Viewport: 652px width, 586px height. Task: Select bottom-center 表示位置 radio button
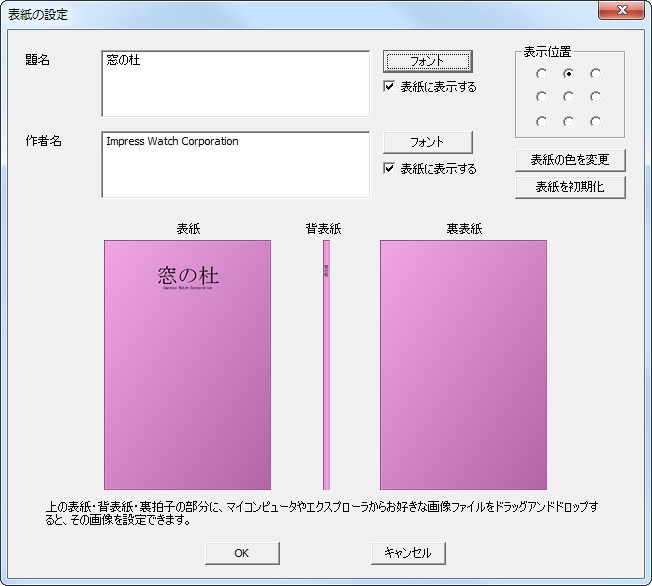coord(568,121)
